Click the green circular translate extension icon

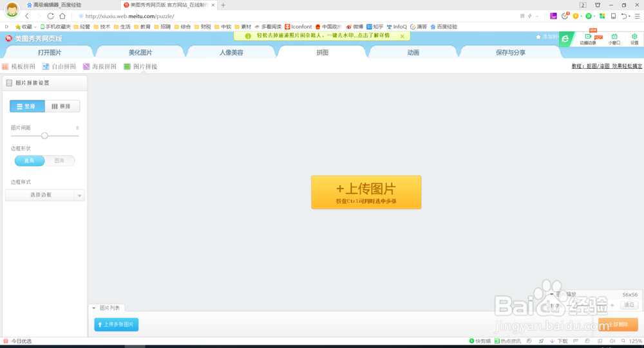click(589, 16)
